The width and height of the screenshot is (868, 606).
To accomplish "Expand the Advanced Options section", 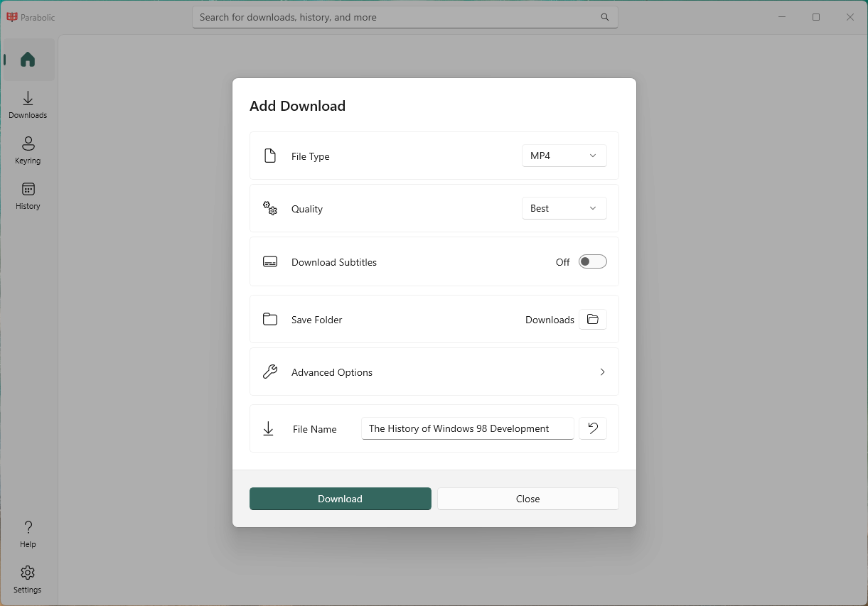I will tap(434, 372).
